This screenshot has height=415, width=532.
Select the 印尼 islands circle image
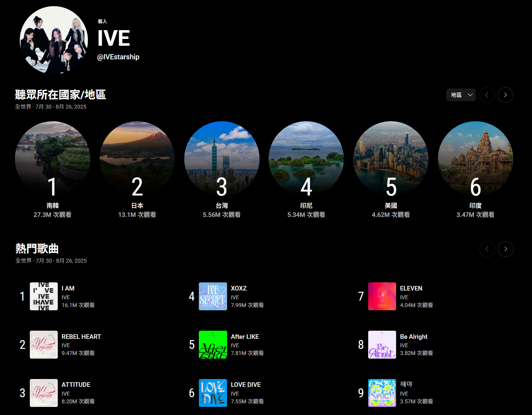[x=306, y=156]
